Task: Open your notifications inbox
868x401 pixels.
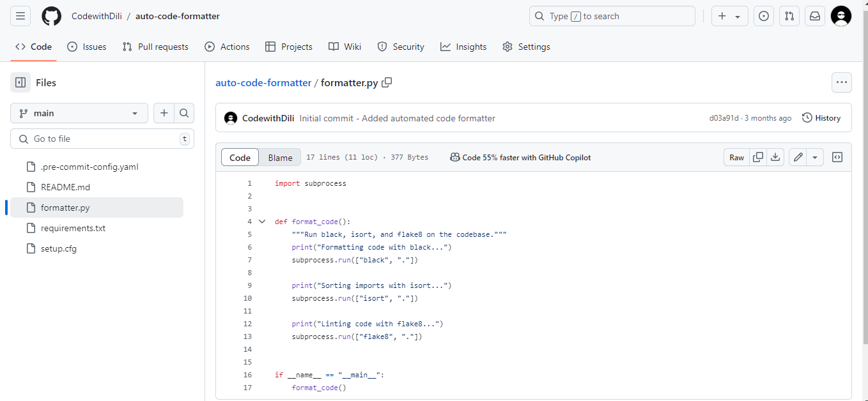Action: (814, 16)
